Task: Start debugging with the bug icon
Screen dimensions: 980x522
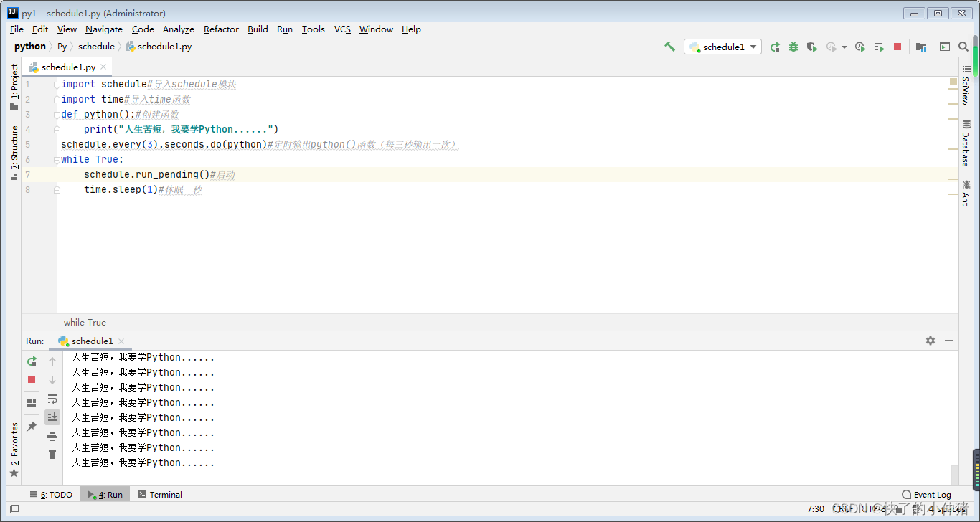Action: (793, 47)
